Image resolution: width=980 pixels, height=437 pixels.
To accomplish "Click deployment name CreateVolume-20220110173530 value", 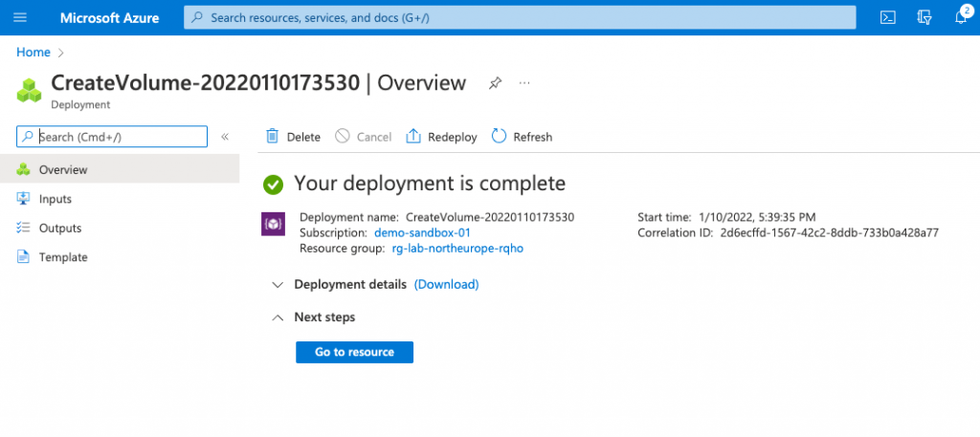I will [x=490, y=217].
